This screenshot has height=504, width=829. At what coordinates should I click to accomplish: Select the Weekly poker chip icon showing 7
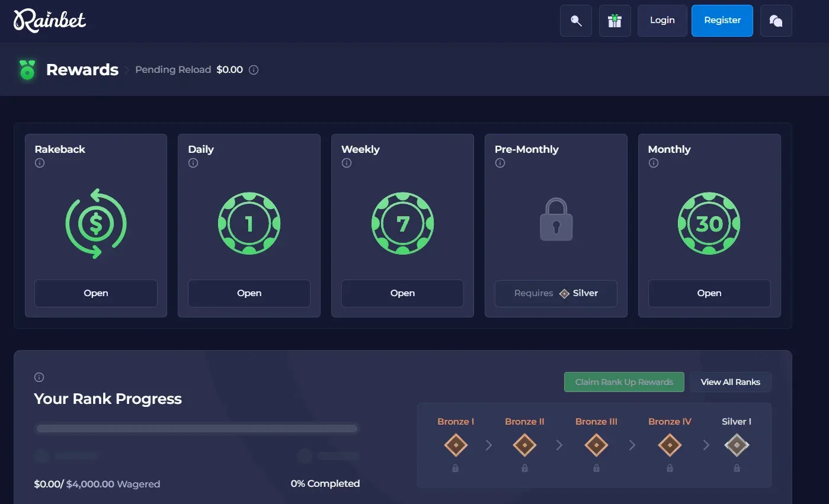(402, 223)
